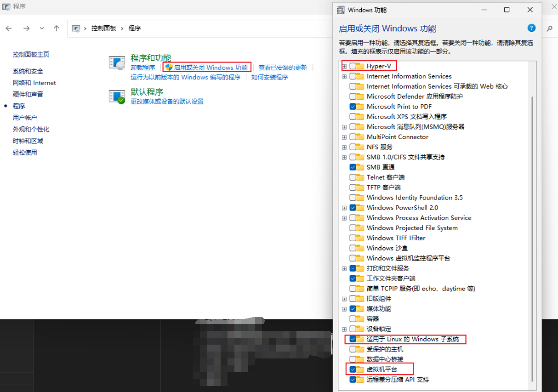The height and width of the screenshot is (392, 558).
Task: Click the help question mark icon
Action: [x=531, y=28]
